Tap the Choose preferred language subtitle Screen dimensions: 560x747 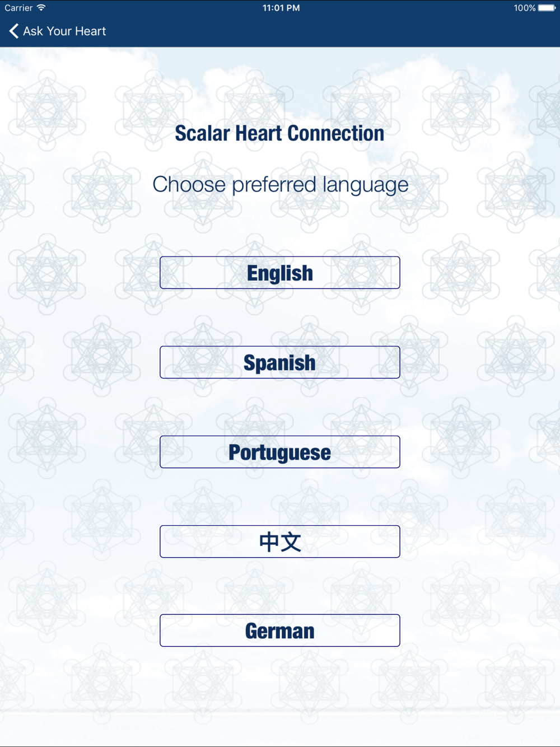[281, 185]
